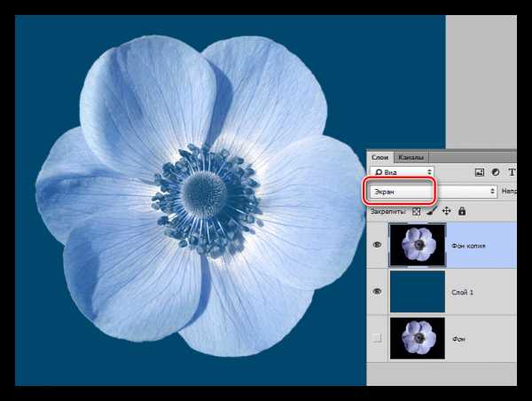Switch to the Слои tab
Image resolution: width=532 pixels, height=401 pixels.
click(x=380, y=158)
